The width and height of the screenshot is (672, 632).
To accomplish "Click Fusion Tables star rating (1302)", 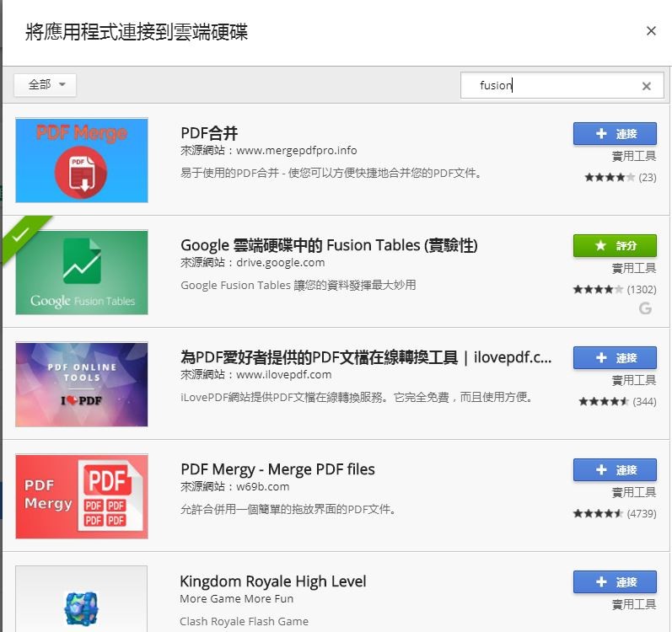I will click(615, 289).
